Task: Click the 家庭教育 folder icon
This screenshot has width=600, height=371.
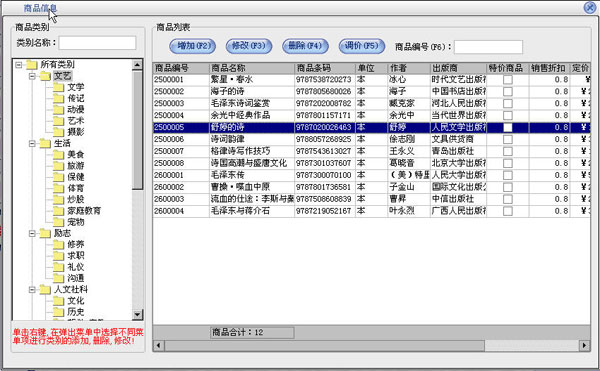Action: 59,210
